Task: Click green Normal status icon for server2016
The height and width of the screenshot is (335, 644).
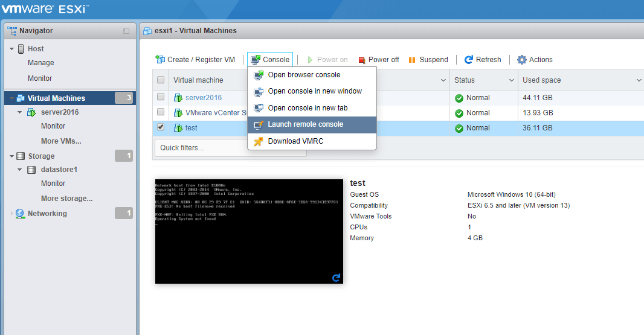Action: [459, 98]
